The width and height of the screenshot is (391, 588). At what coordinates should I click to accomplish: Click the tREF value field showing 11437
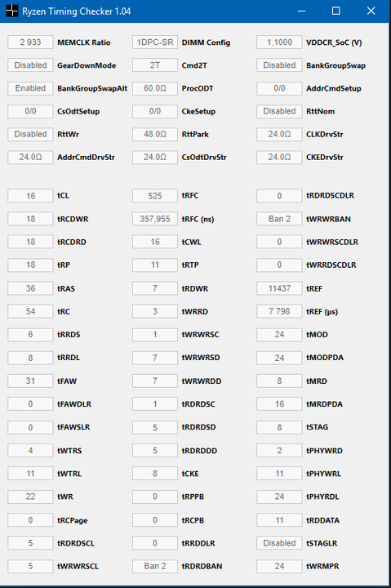pyautogui.click(x=279, y=288)
